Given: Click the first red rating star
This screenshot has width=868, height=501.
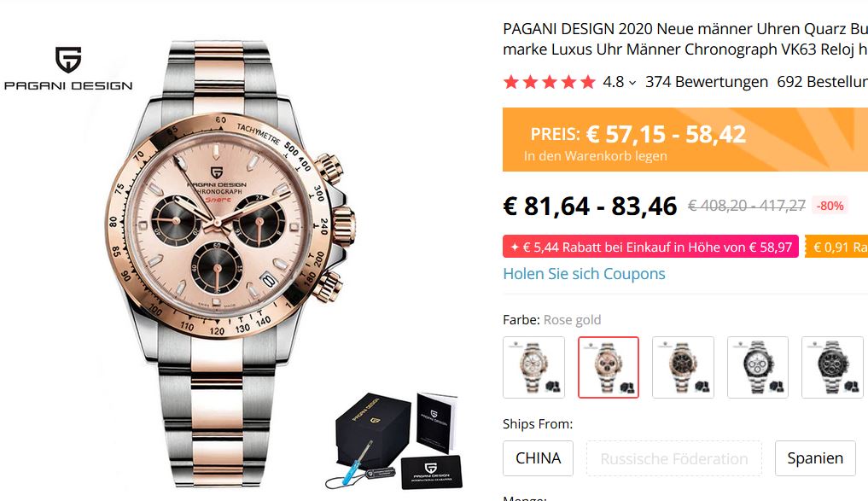Looking at the screenshot, I should pyautogui.click(x=511, y=83).
